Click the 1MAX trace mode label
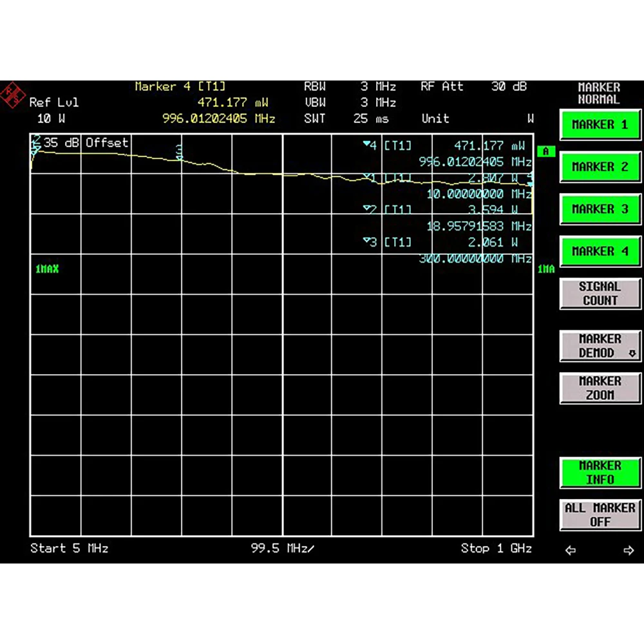 click(47, 269)
